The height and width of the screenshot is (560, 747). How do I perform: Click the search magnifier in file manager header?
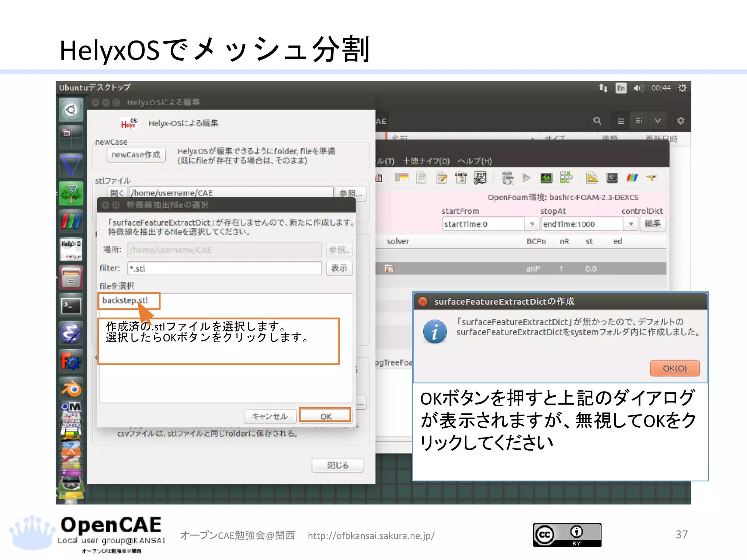(597, 121)
